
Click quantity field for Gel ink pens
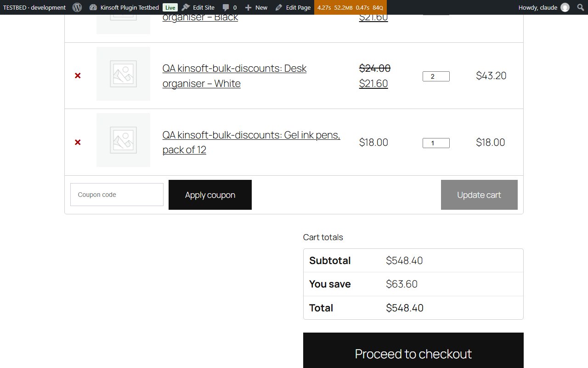click(x=436, y=143)
